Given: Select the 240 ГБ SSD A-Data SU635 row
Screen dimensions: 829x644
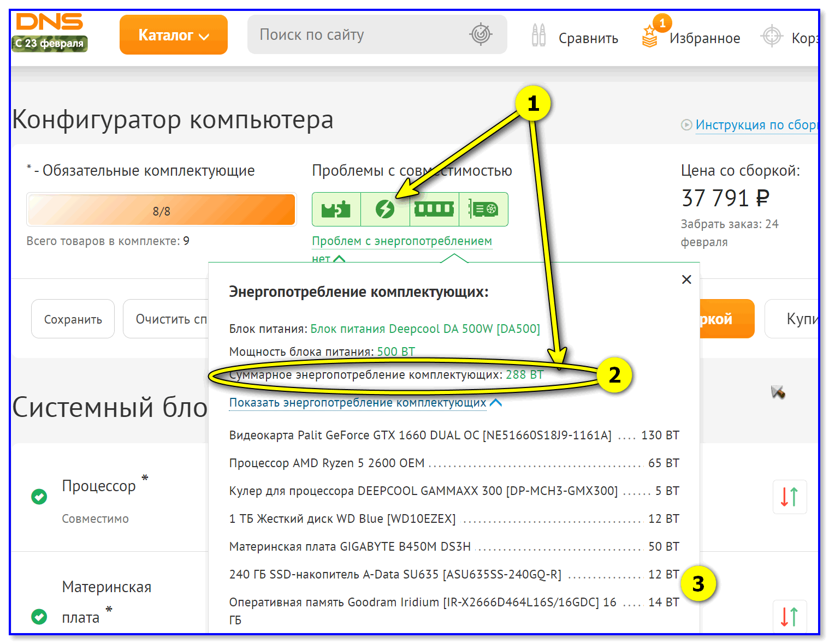Looking at the screenshot, I should (x=454, y=574).
